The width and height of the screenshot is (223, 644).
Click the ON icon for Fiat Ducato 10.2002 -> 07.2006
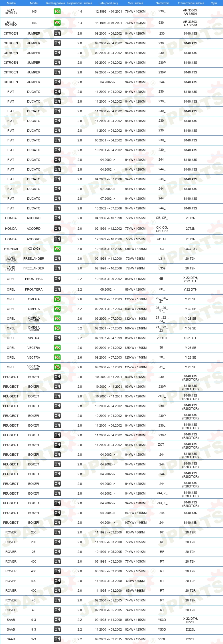click(x=57, y=208)
